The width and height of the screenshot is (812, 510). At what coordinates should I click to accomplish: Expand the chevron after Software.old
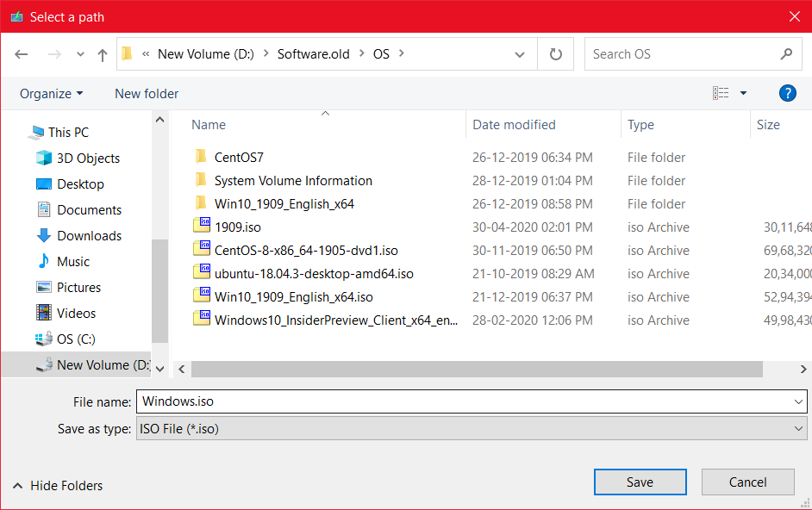click(361, 53)
